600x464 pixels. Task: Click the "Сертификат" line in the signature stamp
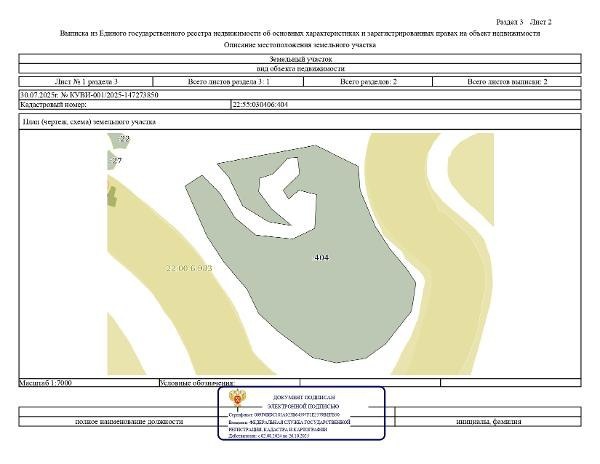click(284, 415)
